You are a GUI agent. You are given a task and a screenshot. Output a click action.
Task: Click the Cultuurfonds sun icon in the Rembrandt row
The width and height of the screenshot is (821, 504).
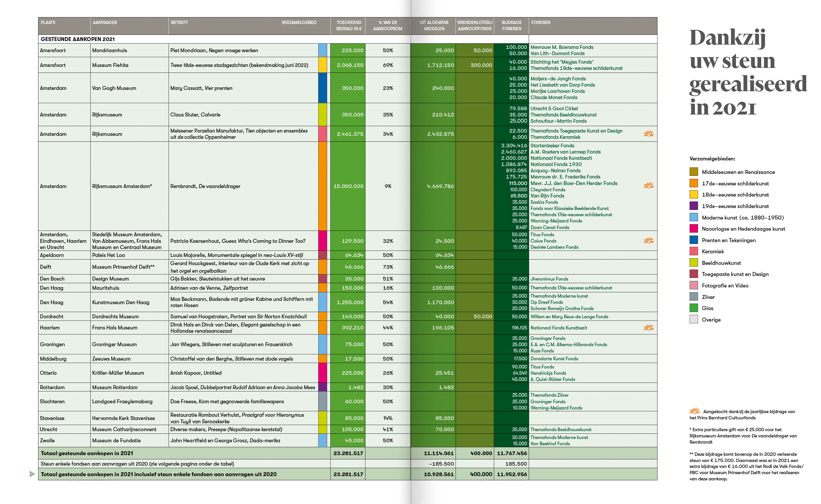648,185
